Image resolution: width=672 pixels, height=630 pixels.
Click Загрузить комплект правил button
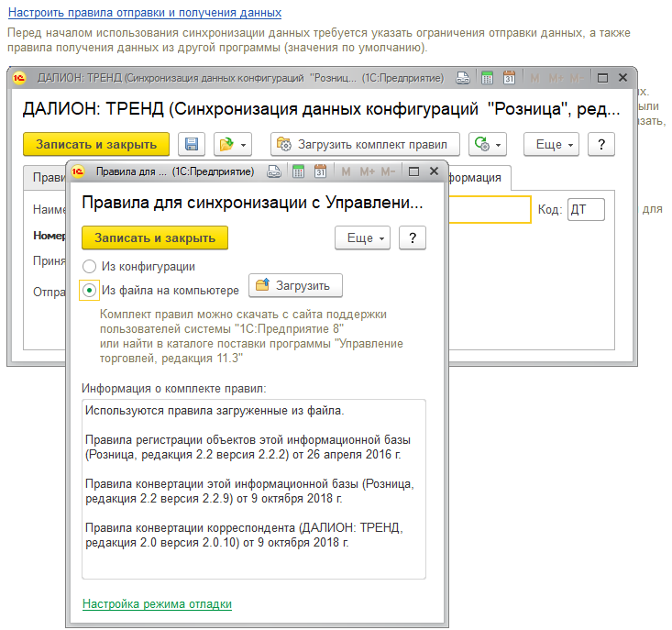(x=365, y=144)
